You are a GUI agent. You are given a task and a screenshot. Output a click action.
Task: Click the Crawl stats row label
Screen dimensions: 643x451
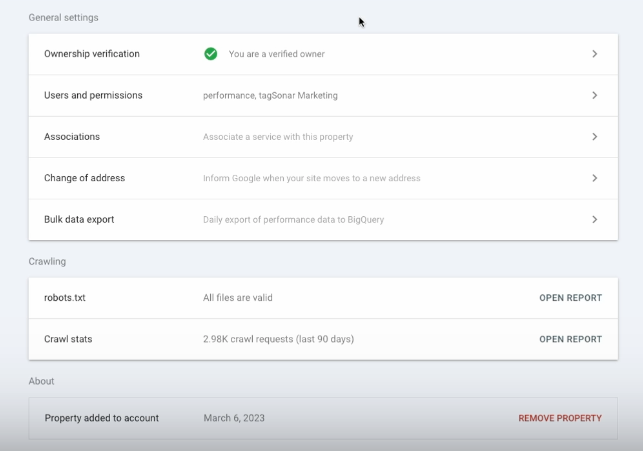click(68, 339)
